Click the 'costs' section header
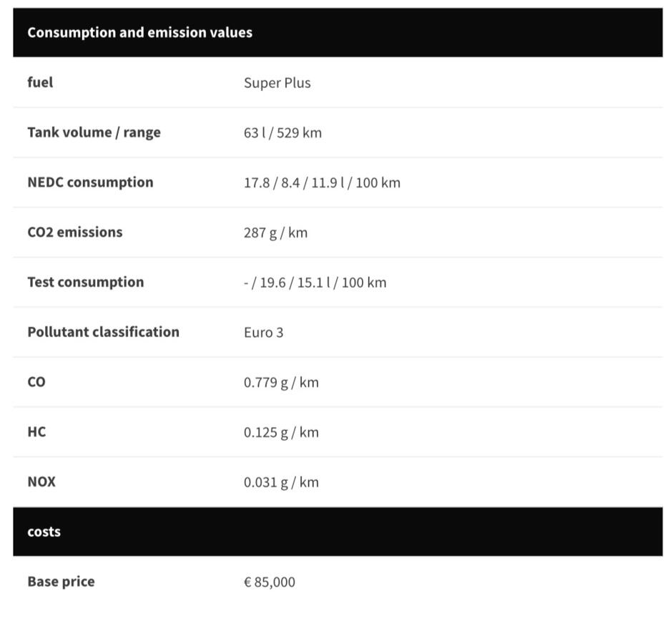 pyautogui.click(x=44, y=532)
